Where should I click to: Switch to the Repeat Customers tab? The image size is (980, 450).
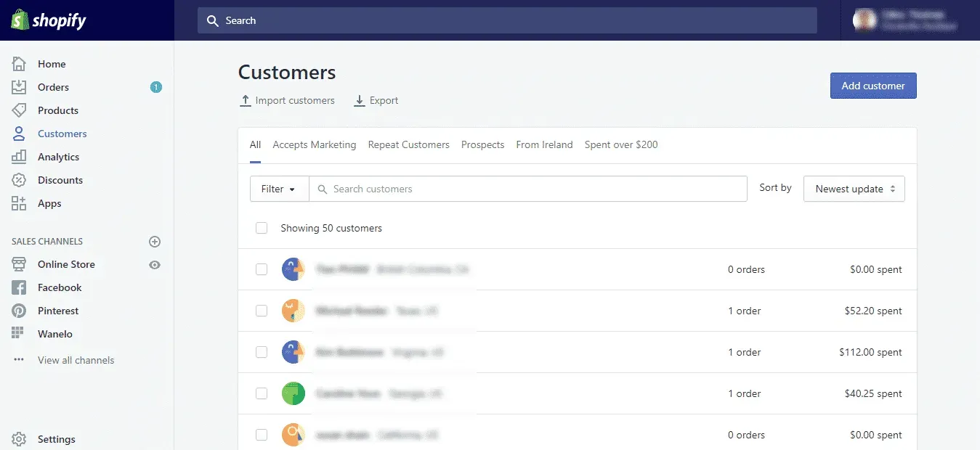pyautogui.click(x=408, y=144)
